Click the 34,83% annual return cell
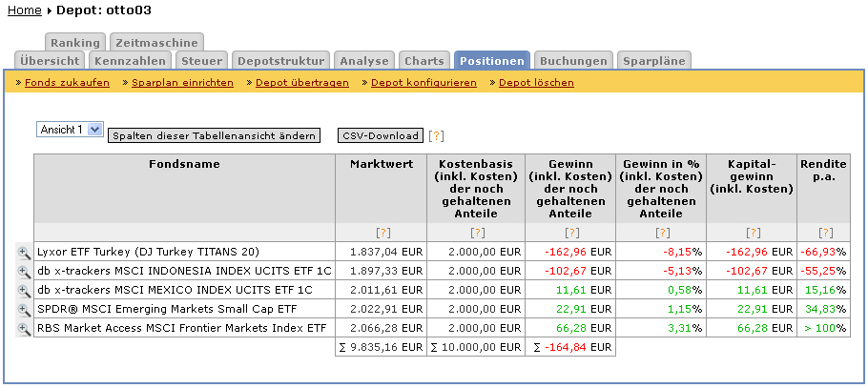868x388 pixels. [x=824, y=310]
